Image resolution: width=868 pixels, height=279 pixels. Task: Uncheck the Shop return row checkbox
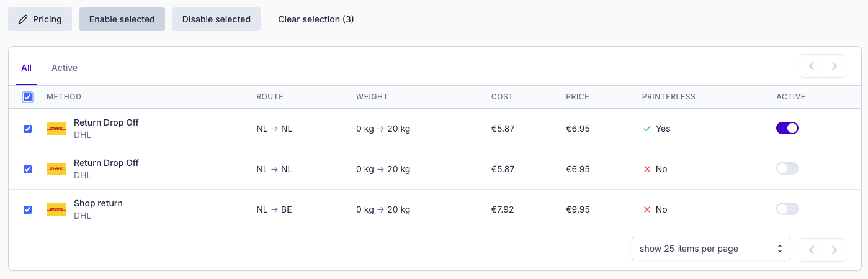[27, 209]
